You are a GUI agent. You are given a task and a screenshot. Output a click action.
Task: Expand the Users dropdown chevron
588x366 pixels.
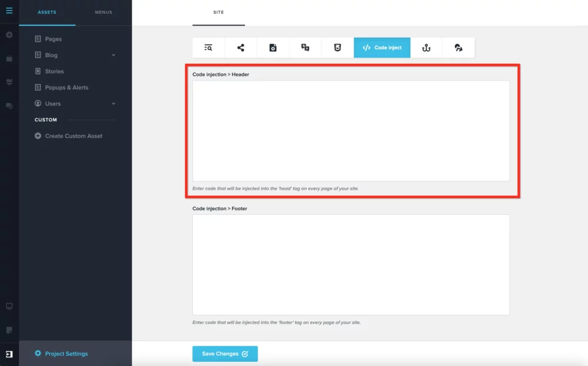tap(113, 103)
